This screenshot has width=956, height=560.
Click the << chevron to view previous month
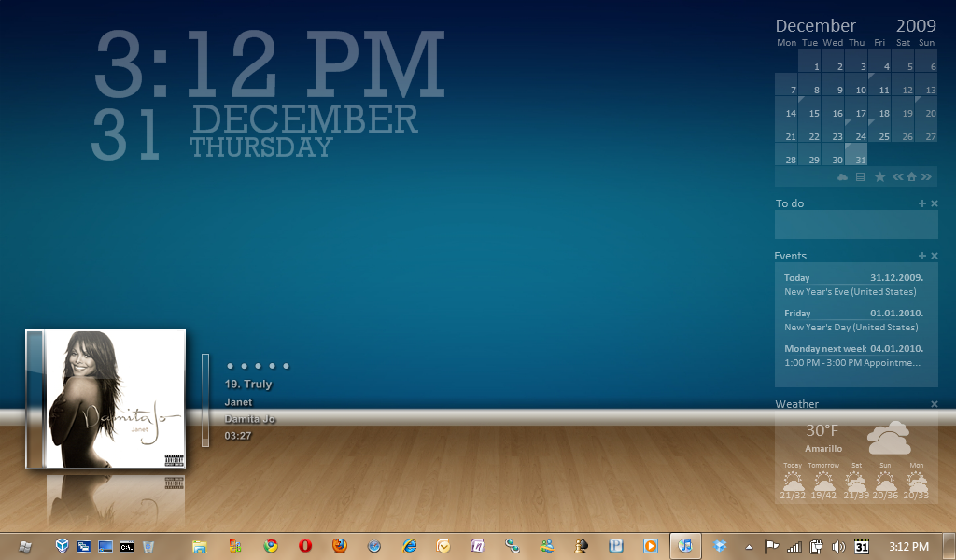click(x=897, y=176)
